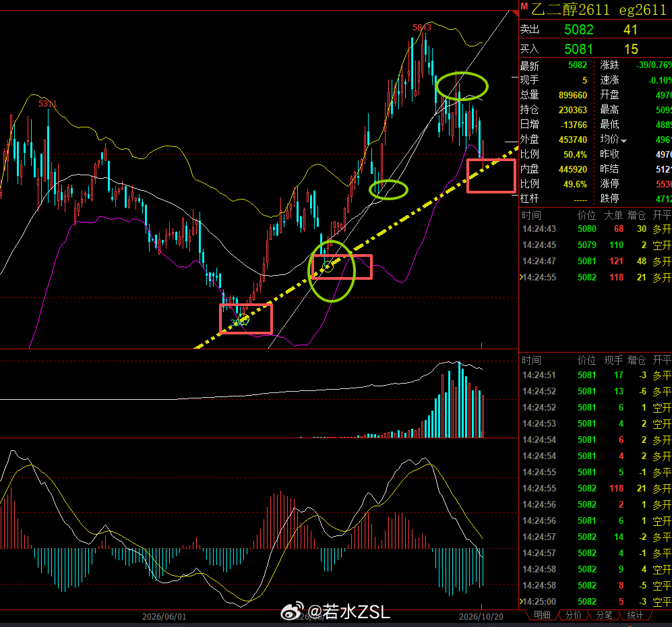Viewport: 672px width, 627px height.
Task: Click the 买入 bid price 5081
Action: [578, 49]
